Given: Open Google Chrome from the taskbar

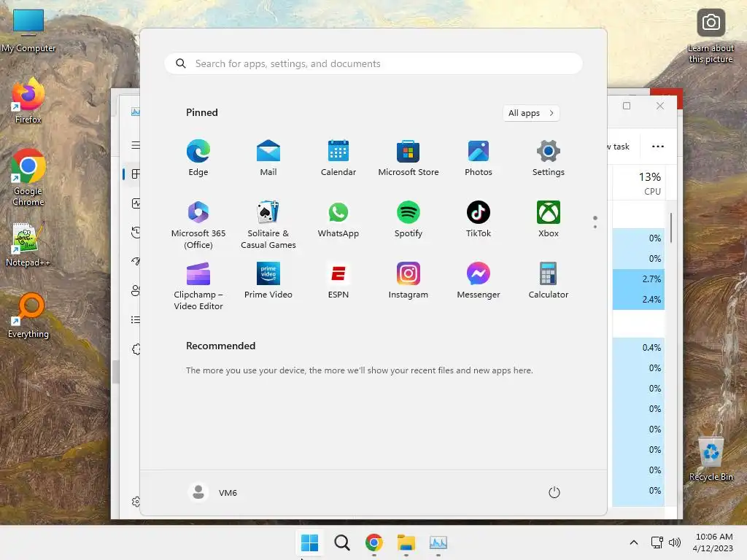Looking at the screenshot, I should coord(374,542).
